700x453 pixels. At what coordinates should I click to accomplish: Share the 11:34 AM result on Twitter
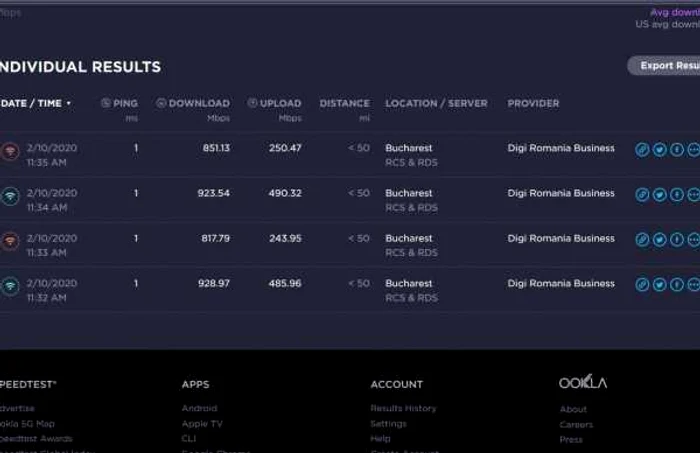(659, 195)
